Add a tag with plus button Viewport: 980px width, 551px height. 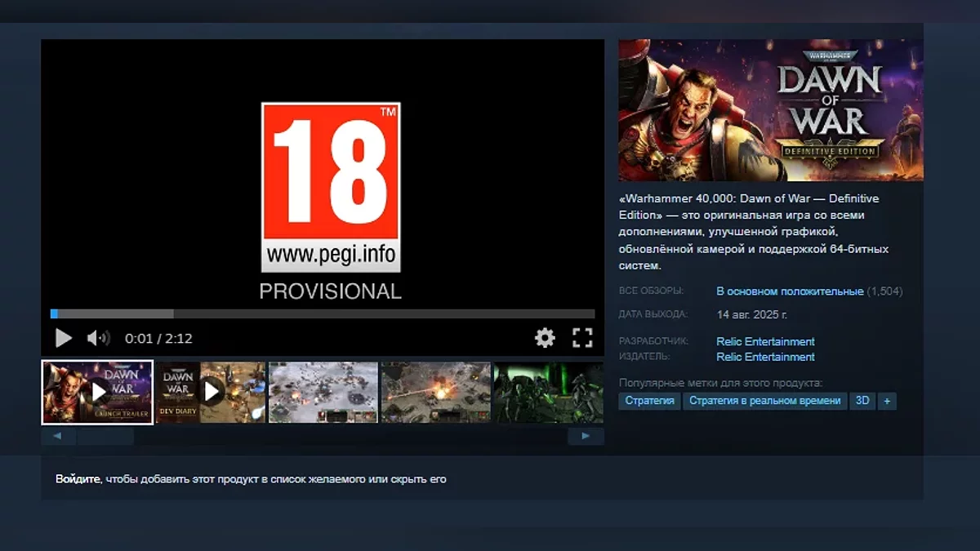click(887, 401)
